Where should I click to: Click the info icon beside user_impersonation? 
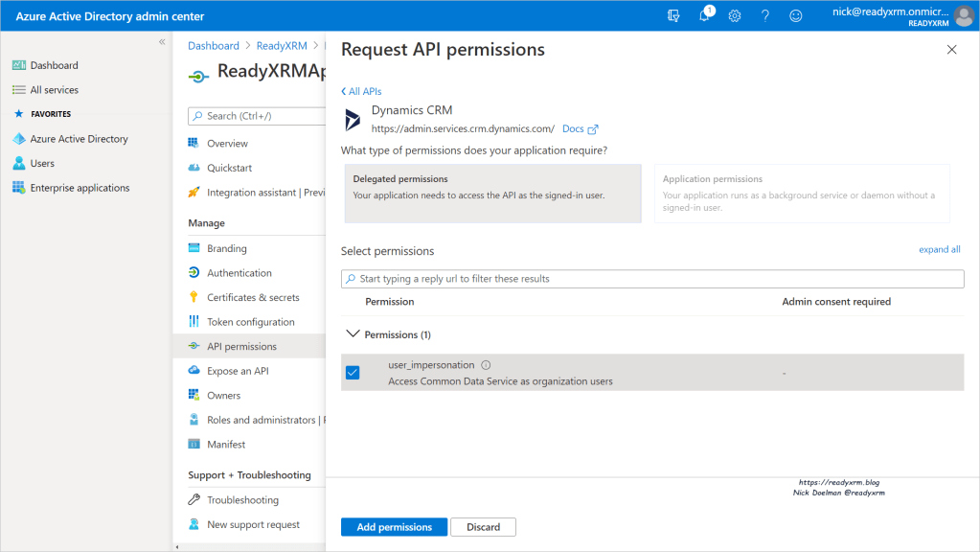(486, 365)
